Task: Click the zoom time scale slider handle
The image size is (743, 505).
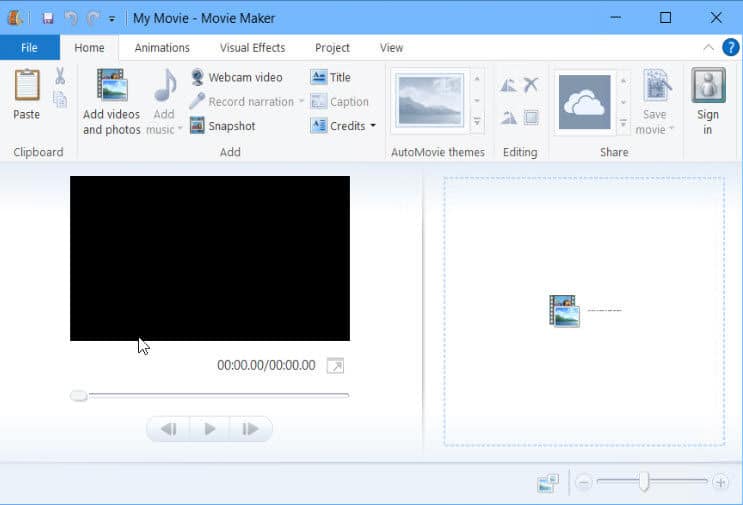Action: (643, 482)
